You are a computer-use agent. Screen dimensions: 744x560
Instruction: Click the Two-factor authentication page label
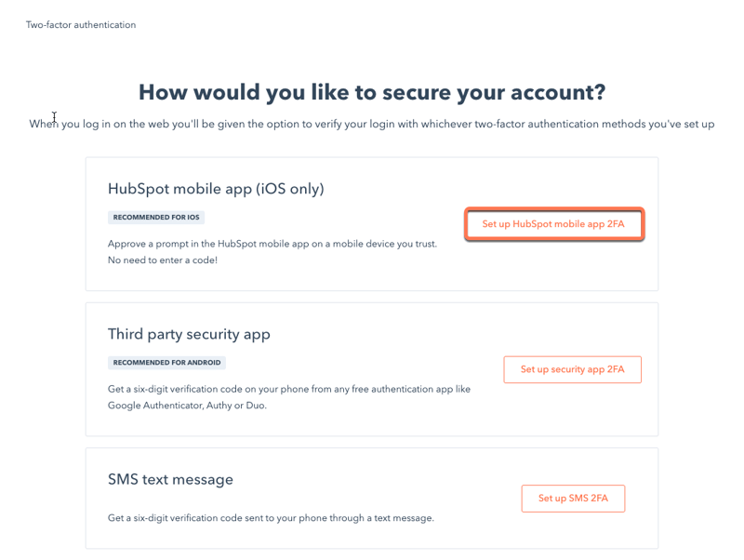81,25
